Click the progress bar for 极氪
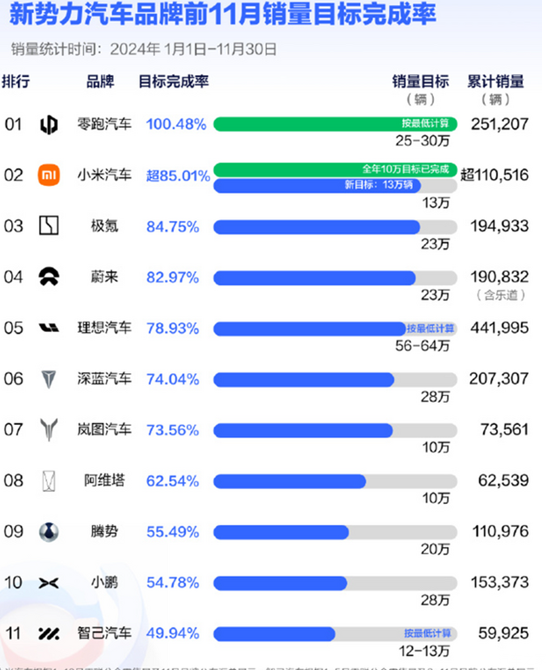The height and width of the screenshot is (670, 551). (x=335, y=227)
